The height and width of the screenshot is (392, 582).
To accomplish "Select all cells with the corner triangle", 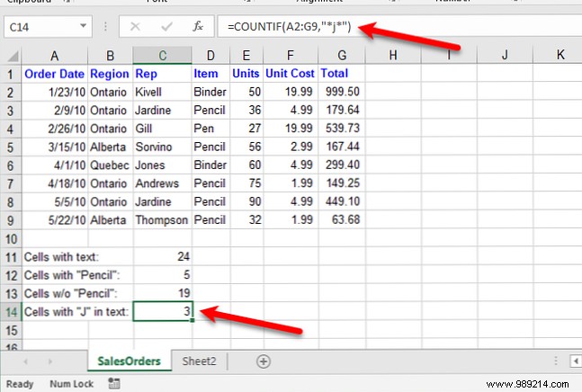I will (x=13, y=56).
